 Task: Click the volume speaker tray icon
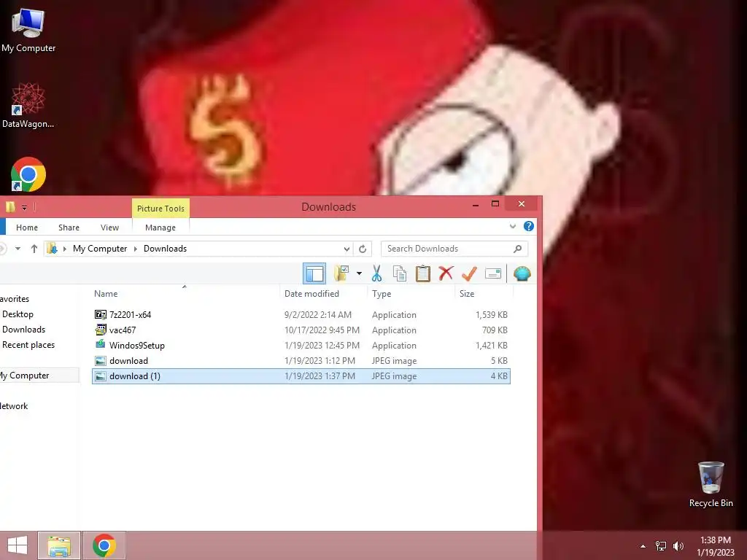[678, 546]
